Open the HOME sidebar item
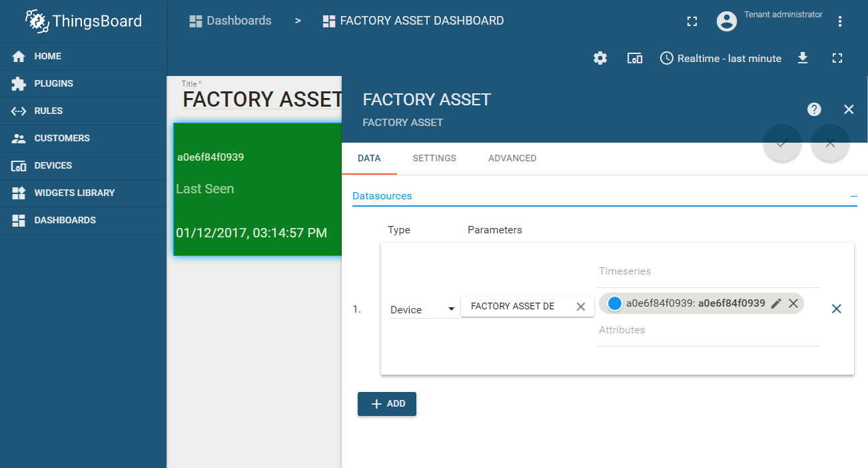 pyautogui.click(x=83, y=57)
